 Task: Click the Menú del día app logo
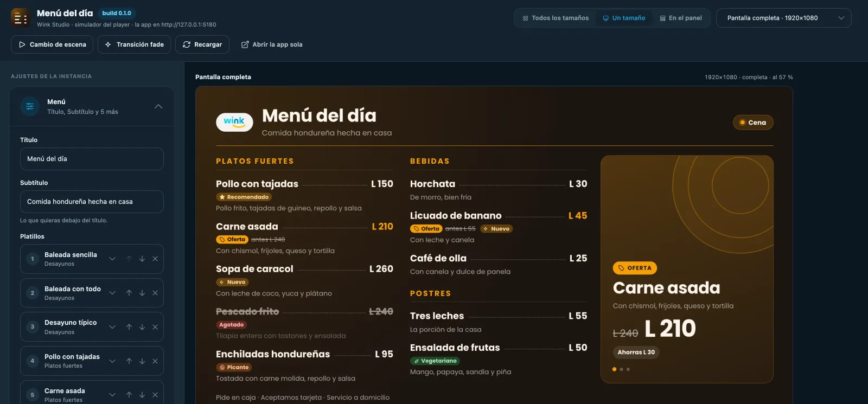(21, 18)
